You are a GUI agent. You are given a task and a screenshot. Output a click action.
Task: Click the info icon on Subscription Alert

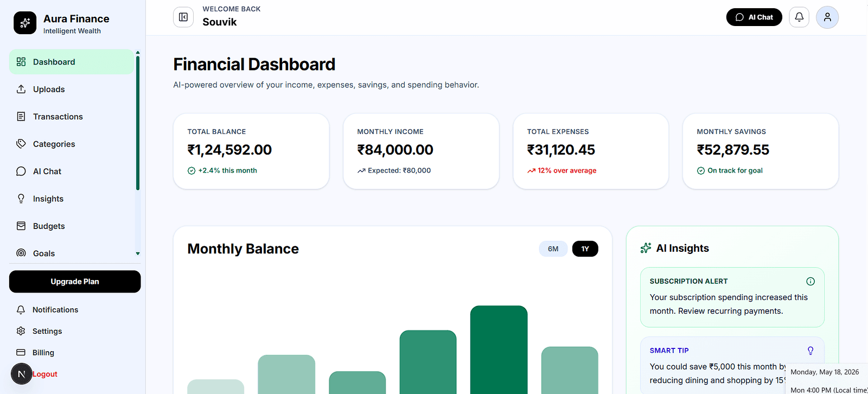(810, 281)
